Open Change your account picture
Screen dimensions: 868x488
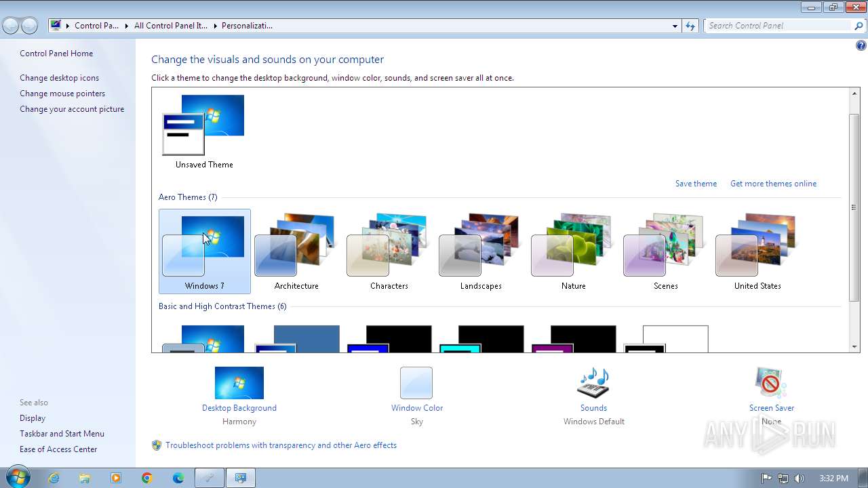click(72, 109)
